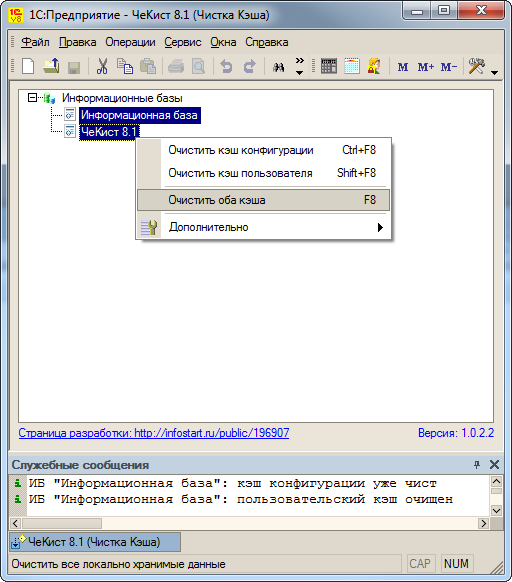Open the dropdown arrow after tools icon
The height and width of the screenshot is (582, 512).
click(x=494, y=73)
